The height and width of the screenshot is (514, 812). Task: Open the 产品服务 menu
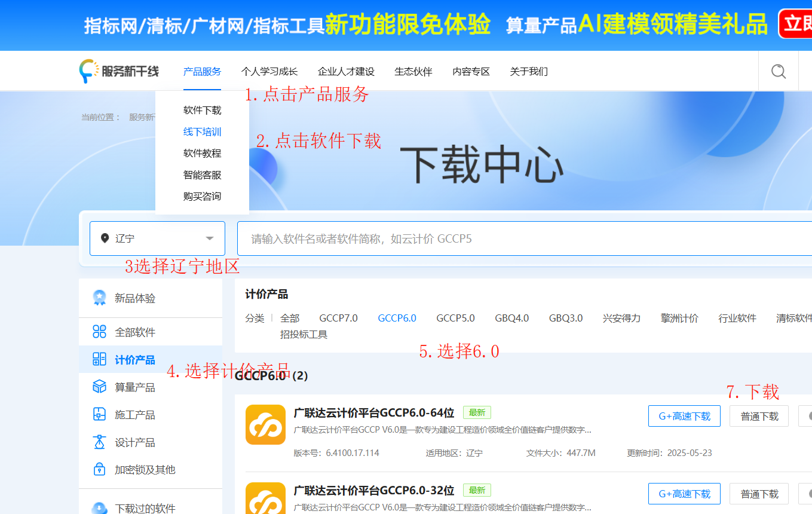[202, 72]
